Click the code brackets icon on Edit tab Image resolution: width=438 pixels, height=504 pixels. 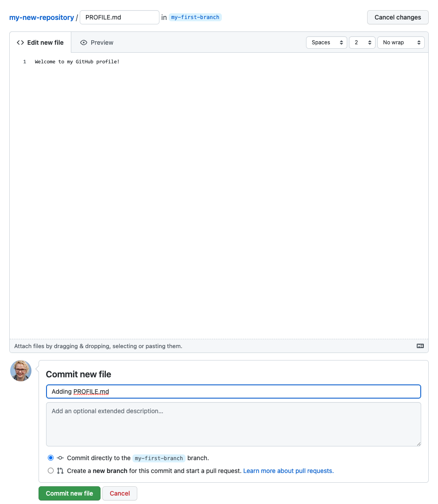click(x=20, y=42)
